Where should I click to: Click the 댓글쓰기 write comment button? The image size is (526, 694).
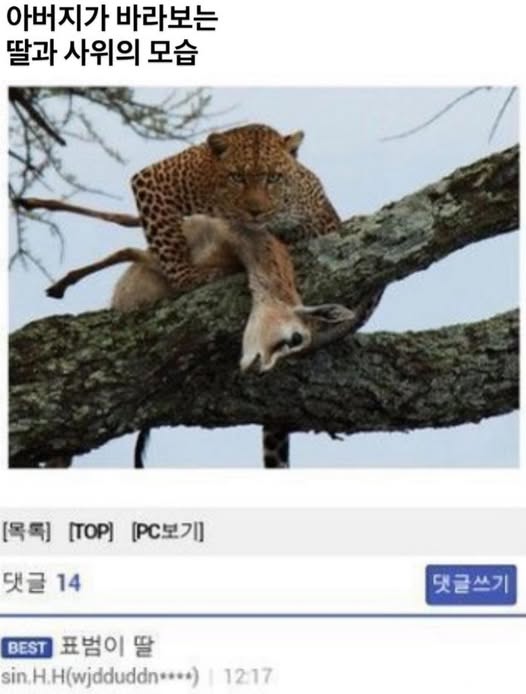click(x=471, y=585)
